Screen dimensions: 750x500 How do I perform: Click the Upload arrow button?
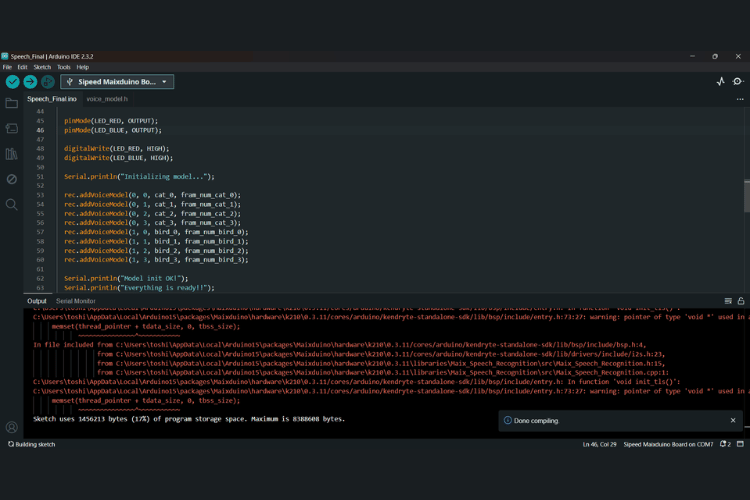pos(30,82)
